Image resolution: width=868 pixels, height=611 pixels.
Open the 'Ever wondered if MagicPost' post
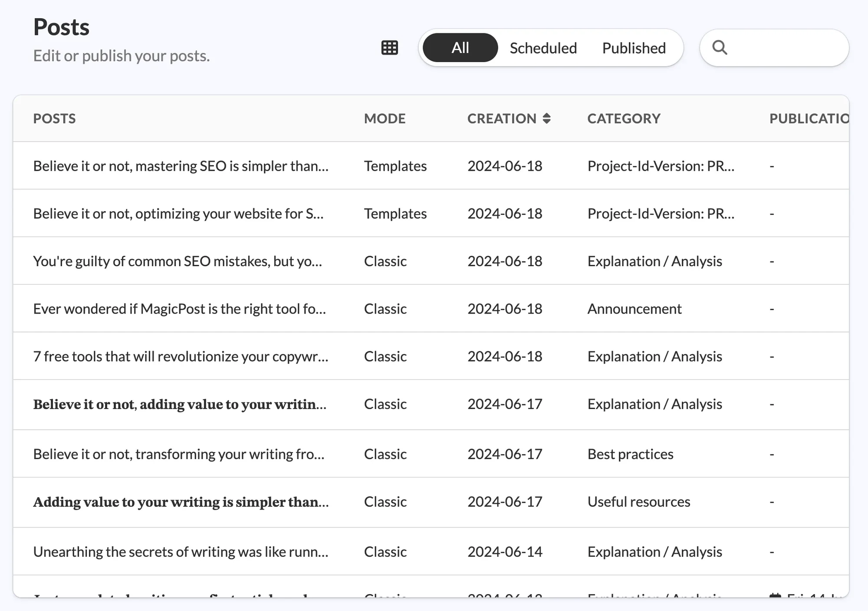coord(178,308)
